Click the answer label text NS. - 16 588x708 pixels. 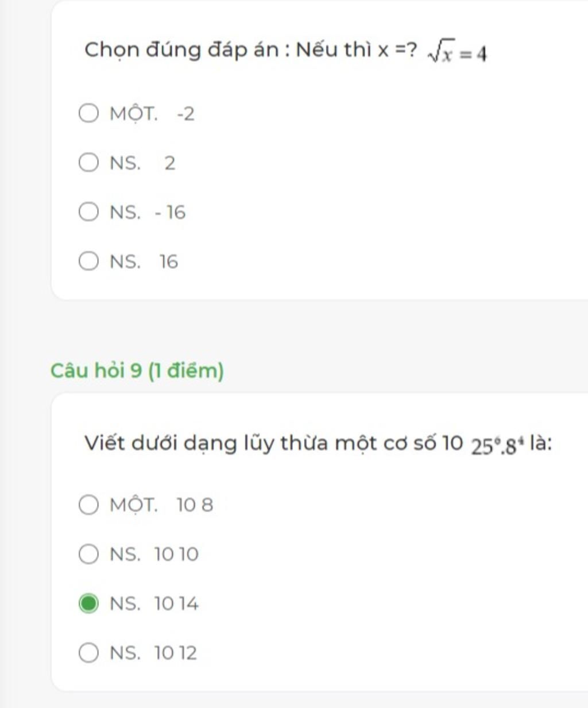(x=148, y=213)
